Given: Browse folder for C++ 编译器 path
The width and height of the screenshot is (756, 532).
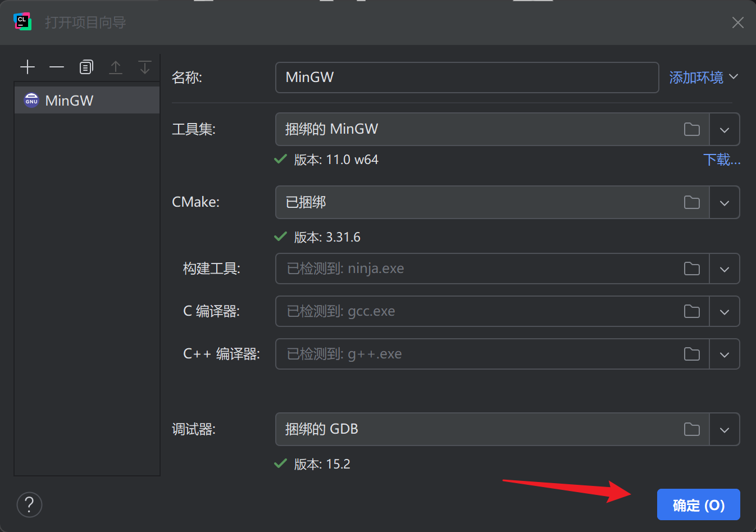Looking at the screenshot, I should 692,354.
